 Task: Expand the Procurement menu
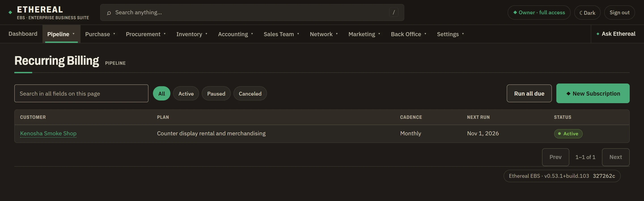[x=146, y=34]
